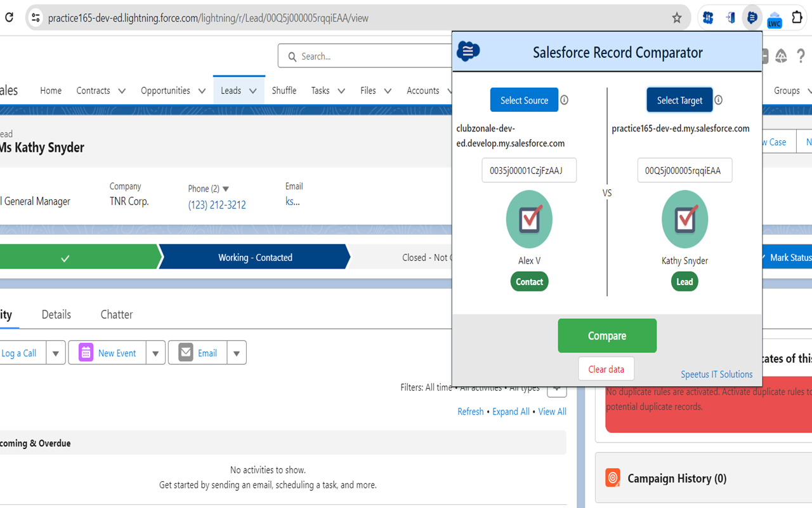Click the target record ID input field

tap(684, 170)
